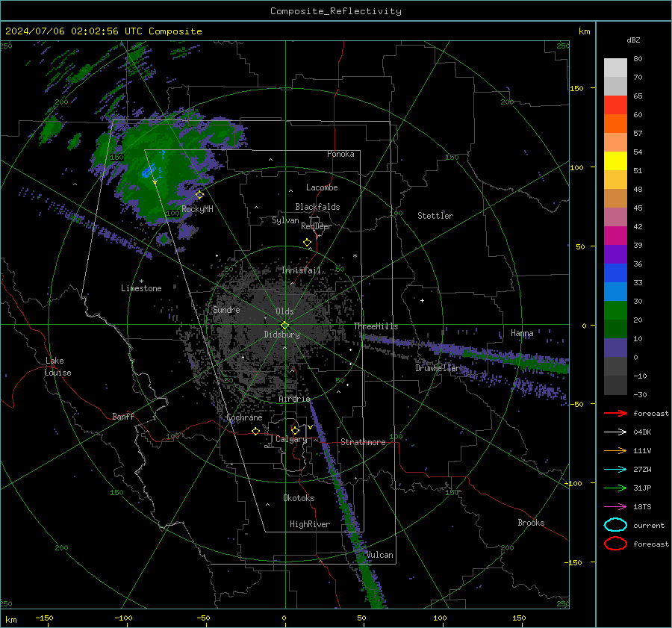Click the Airdrie label
The image size is (672, 628).
click(x=294, y=399)
